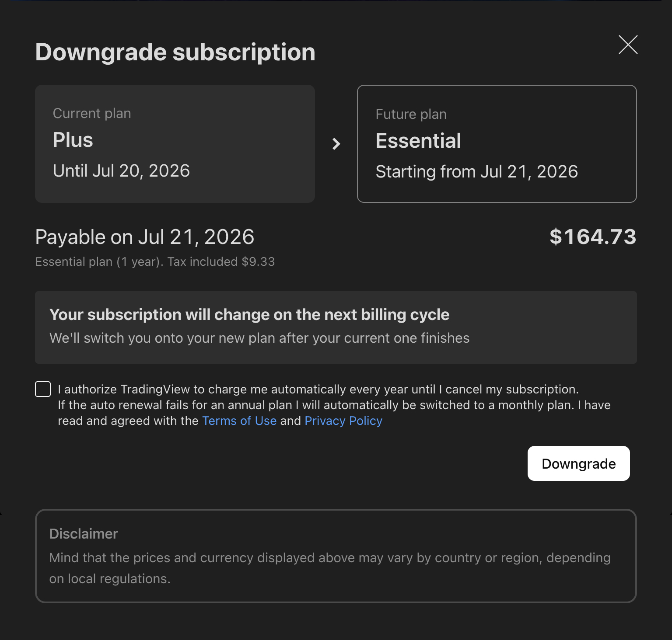
Task: Click the Disclaimer heading
Action: 84,534
